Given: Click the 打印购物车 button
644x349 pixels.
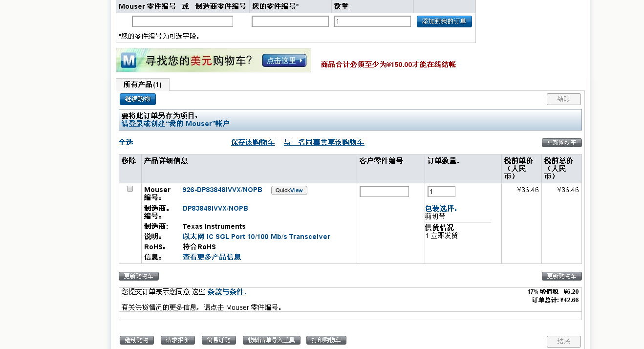Looking at the screenshot, I should 326,340.
